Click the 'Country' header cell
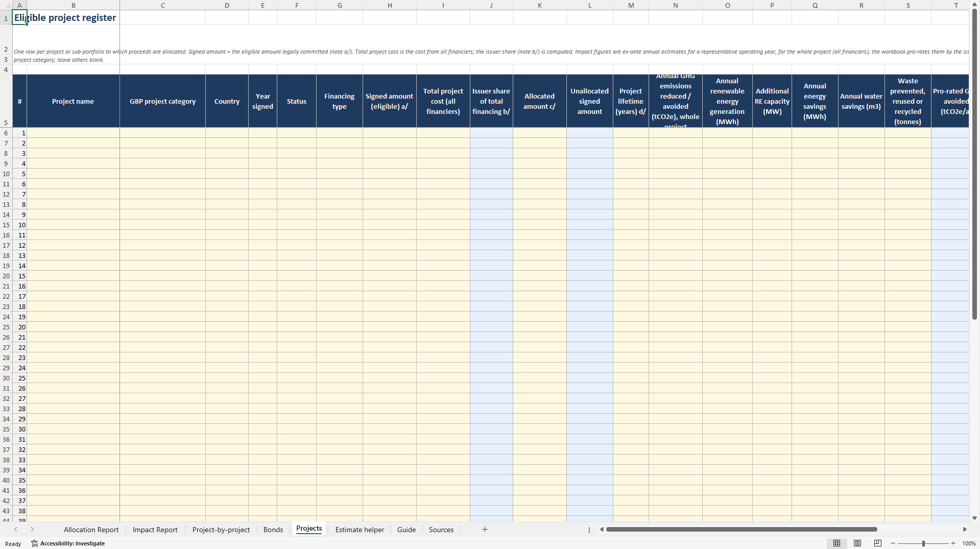 [x=227, y=101]
